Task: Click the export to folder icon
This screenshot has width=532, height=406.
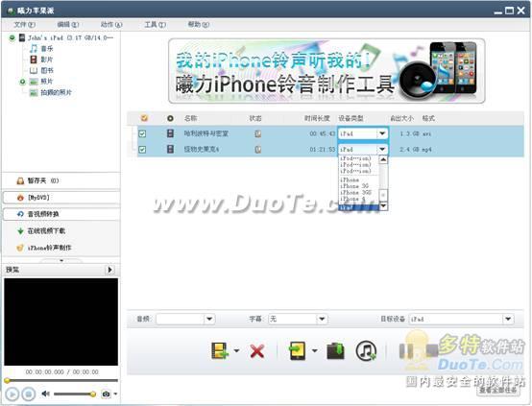Action: coord(335,350)
